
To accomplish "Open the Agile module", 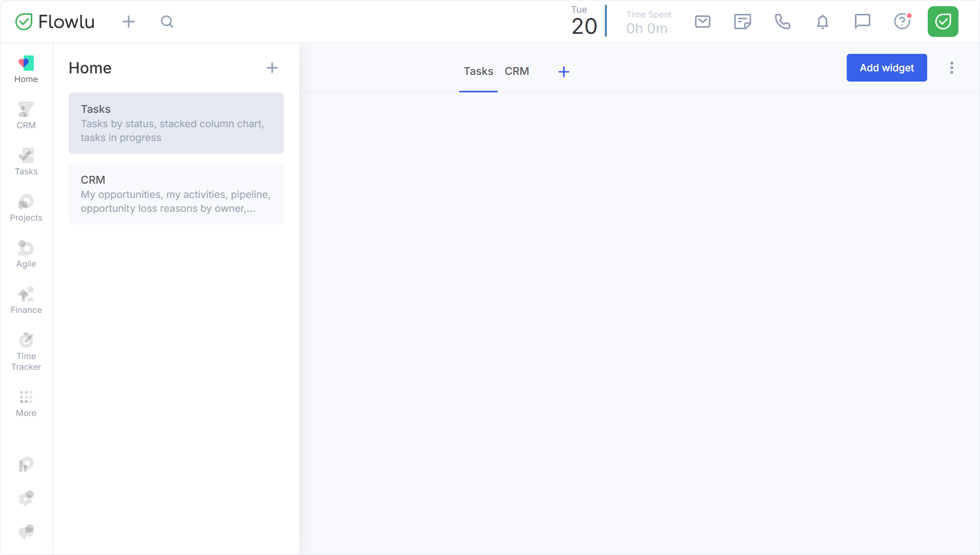I will click(26, 254).
